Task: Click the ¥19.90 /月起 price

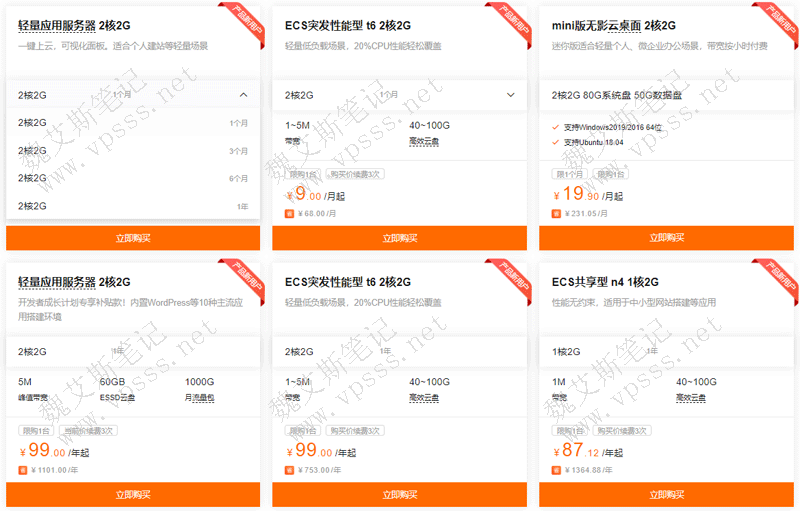Action: [588, 194]
